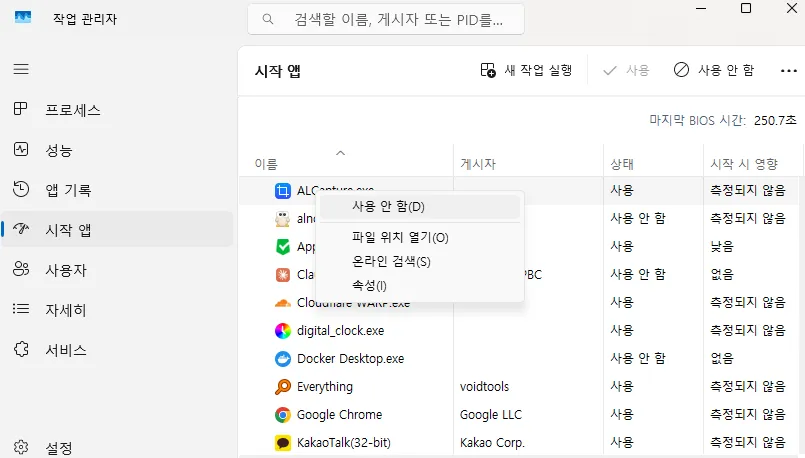Select Docker Desktop whale icon

[282, 359]
